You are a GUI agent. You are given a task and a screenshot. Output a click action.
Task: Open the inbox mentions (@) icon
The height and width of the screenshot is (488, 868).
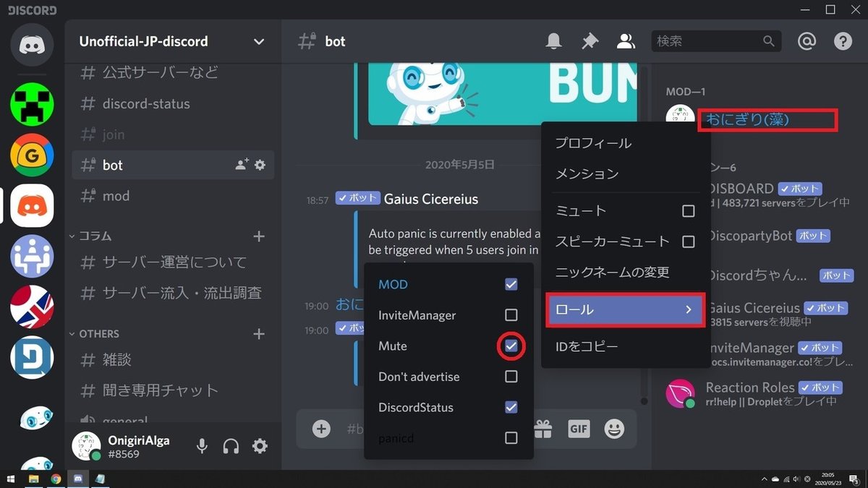pos(807,41)
